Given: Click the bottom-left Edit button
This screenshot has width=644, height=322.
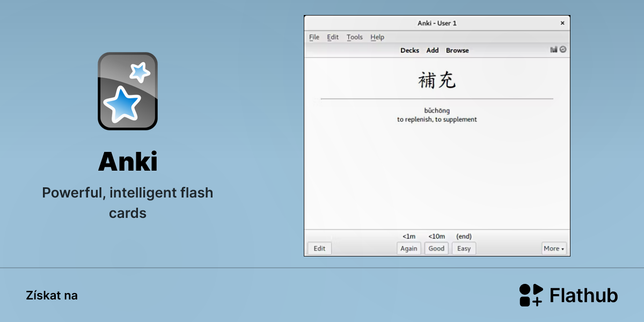Looking at the screenshot, I should (319, 248).
